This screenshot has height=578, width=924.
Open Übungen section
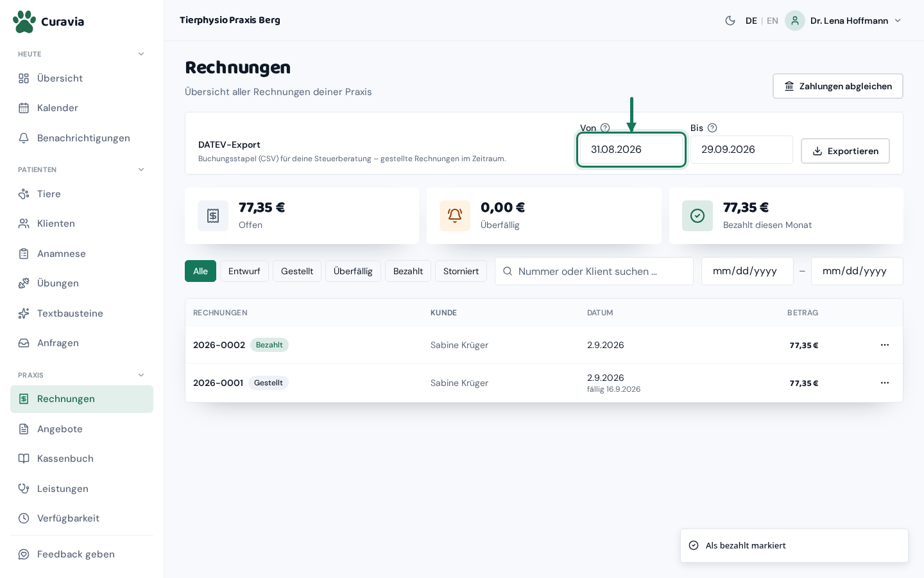click(x=81, y=283)
